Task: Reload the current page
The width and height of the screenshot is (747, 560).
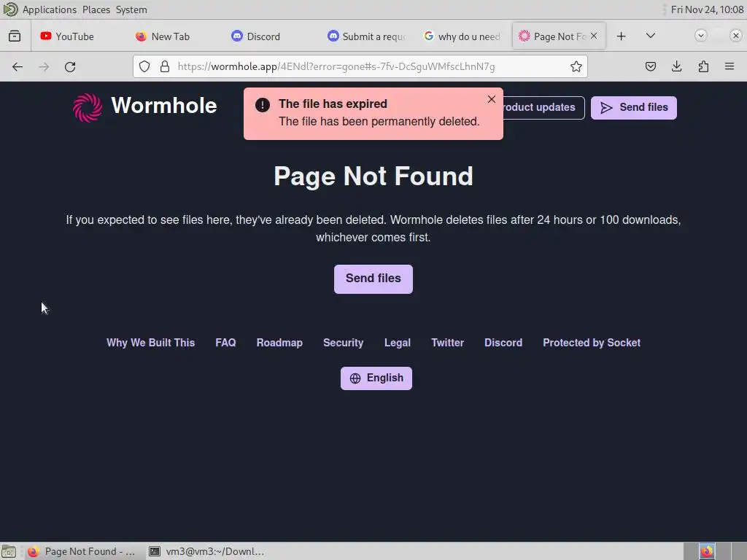Action: click(x=70, y=66)
